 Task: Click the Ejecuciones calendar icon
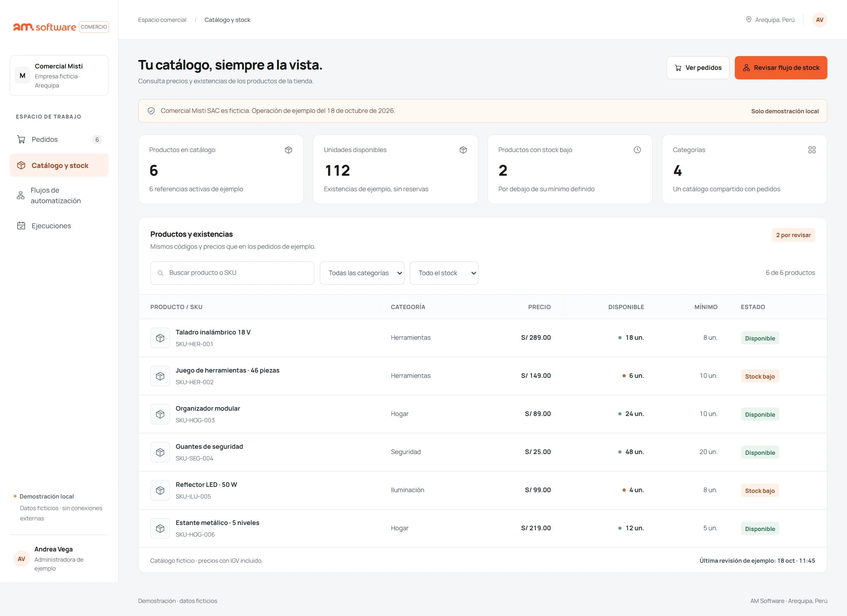21,225
